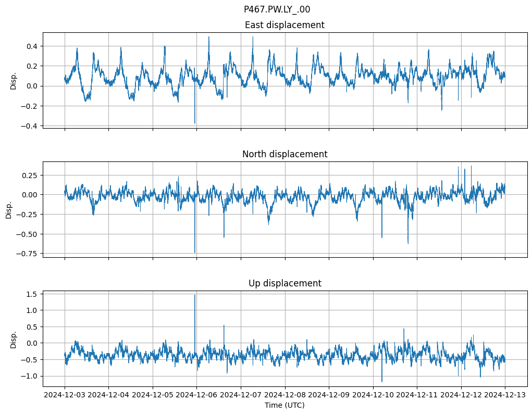Click the Up displacement subplot title
Screen dimensions: 532x414
click(x=284, y=283)
